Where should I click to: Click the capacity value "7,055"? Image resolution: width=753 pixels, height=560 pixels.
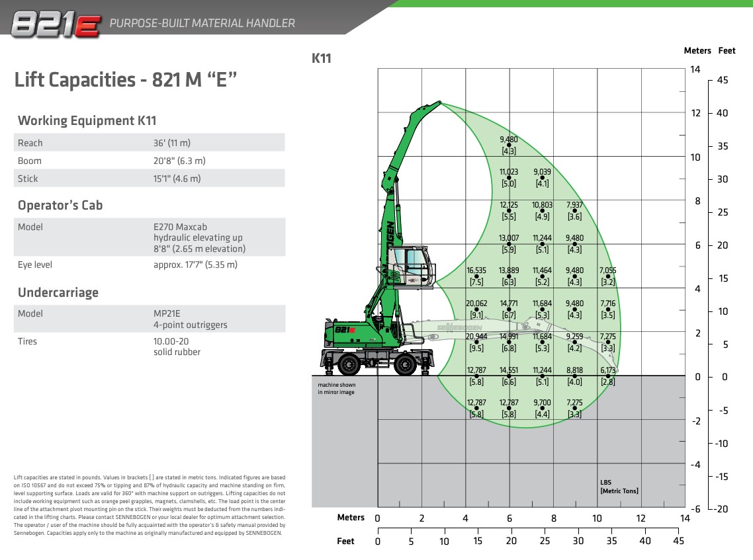click(607, 270)
